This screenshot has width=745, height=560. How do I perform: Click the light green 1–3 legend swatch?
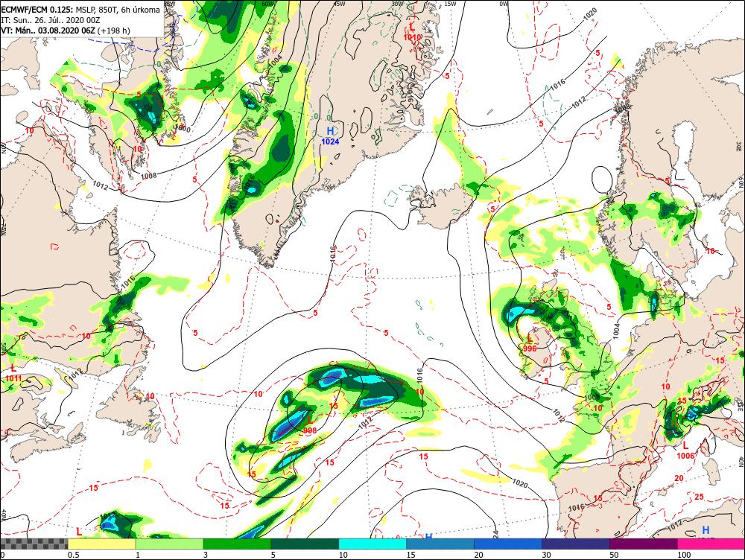169,544
